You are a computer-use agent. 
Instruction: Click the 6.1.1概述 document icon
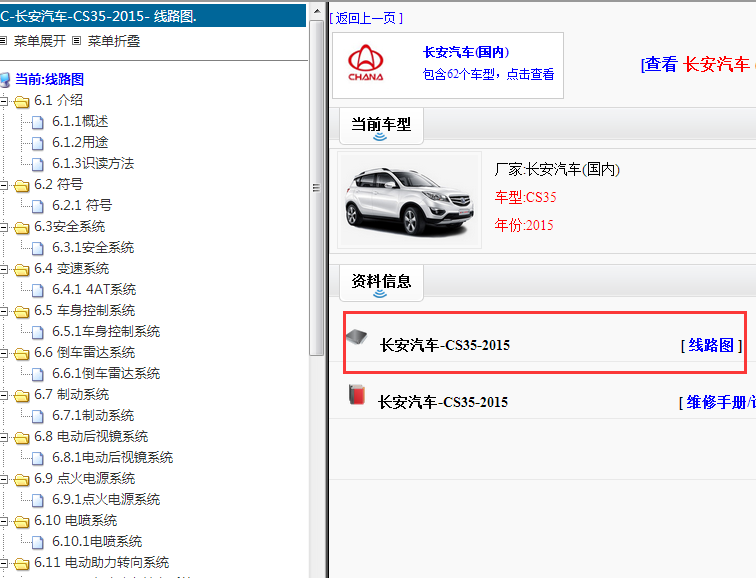(x=37, y=122)
